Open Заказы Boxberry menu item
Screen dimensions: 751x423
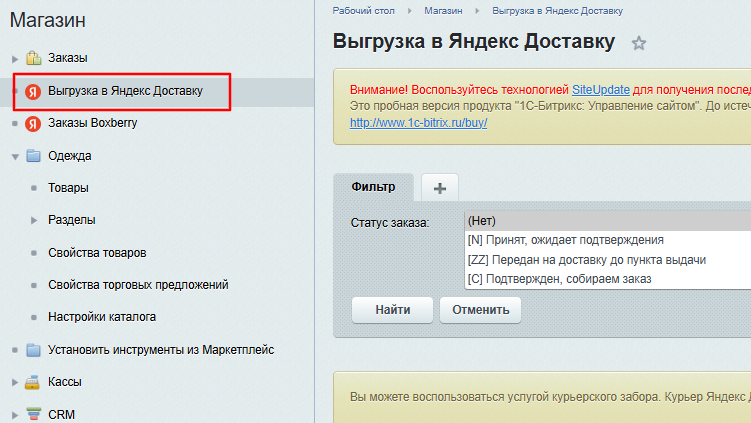(92, 123)
